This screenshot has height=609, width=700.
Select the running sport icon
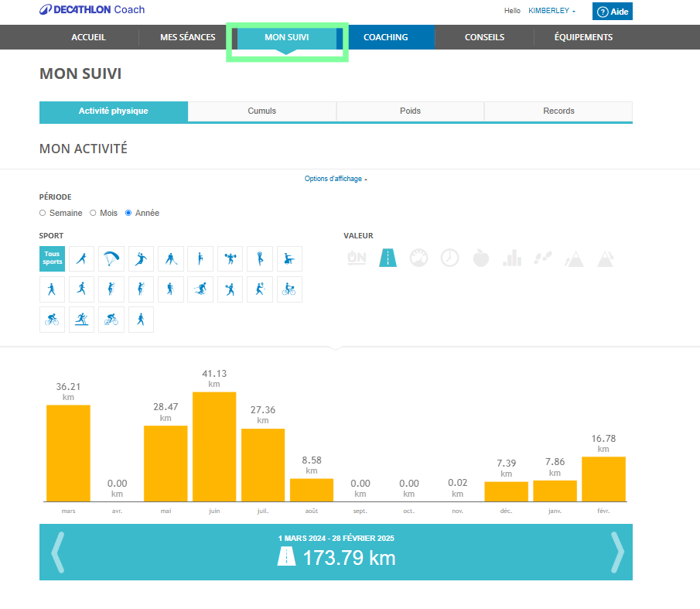81,288
